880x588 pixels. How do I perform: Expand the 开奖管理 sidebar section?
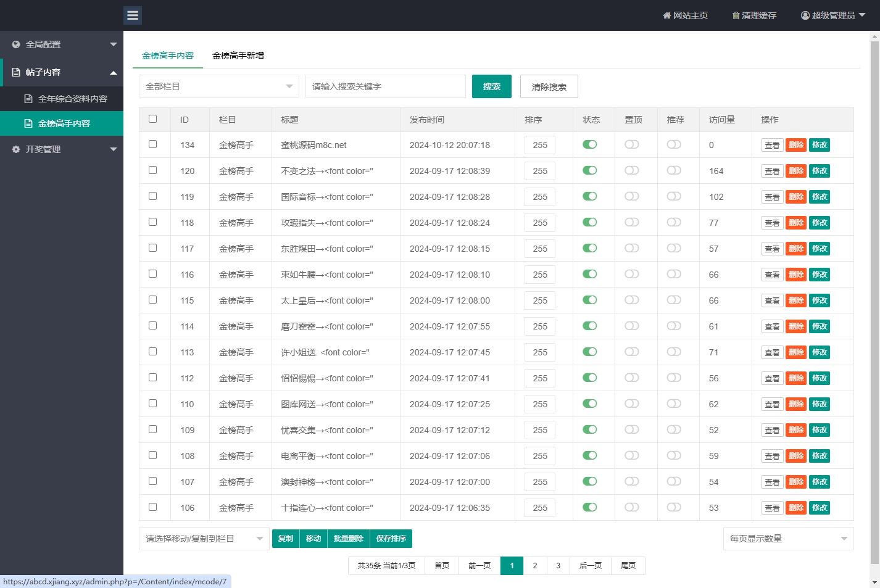tap(62, 149)
